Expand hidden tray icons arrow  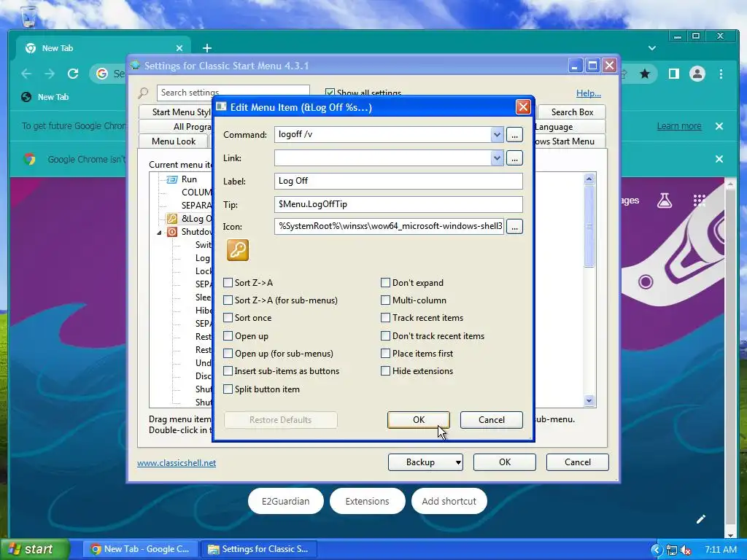(657, 550)
